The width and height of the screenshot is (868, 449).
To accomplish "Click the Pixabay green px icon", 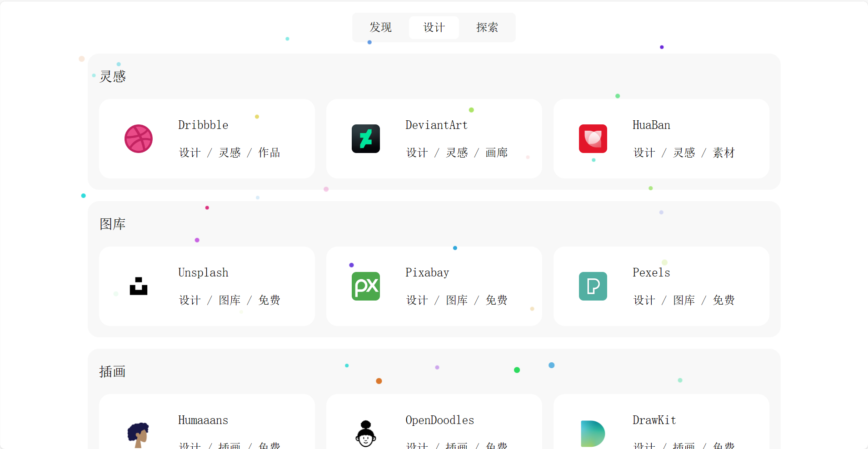I will point(366,286).
